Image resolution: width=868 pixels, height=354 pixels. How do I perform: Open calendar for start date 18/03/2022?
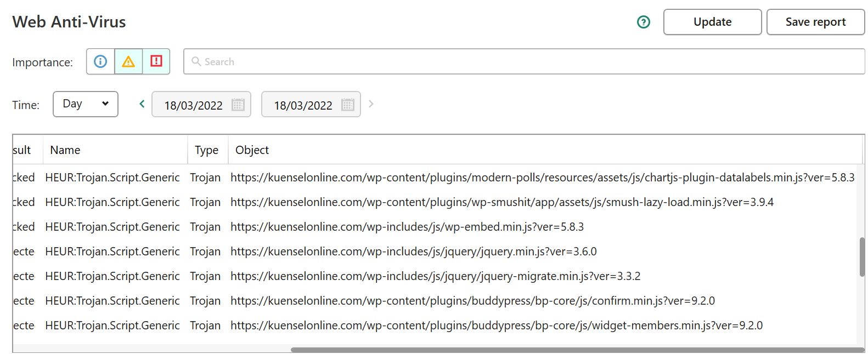238,105
